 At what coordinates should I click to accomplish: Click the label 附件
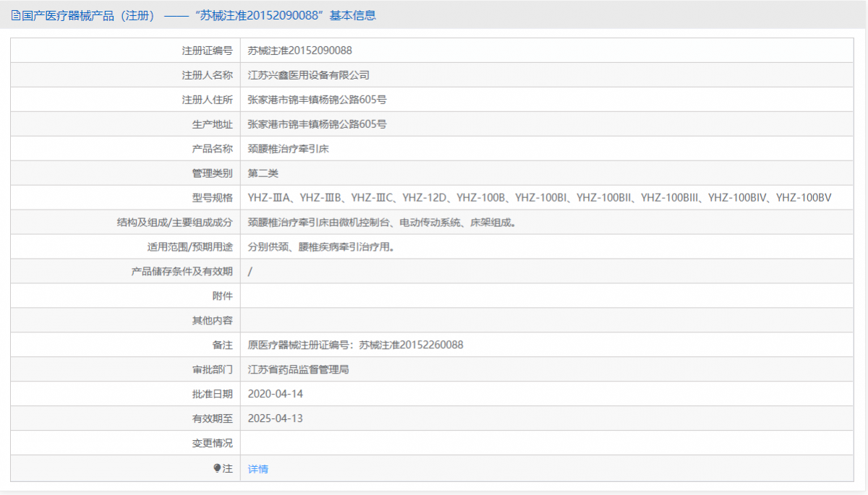pos(223,296)
